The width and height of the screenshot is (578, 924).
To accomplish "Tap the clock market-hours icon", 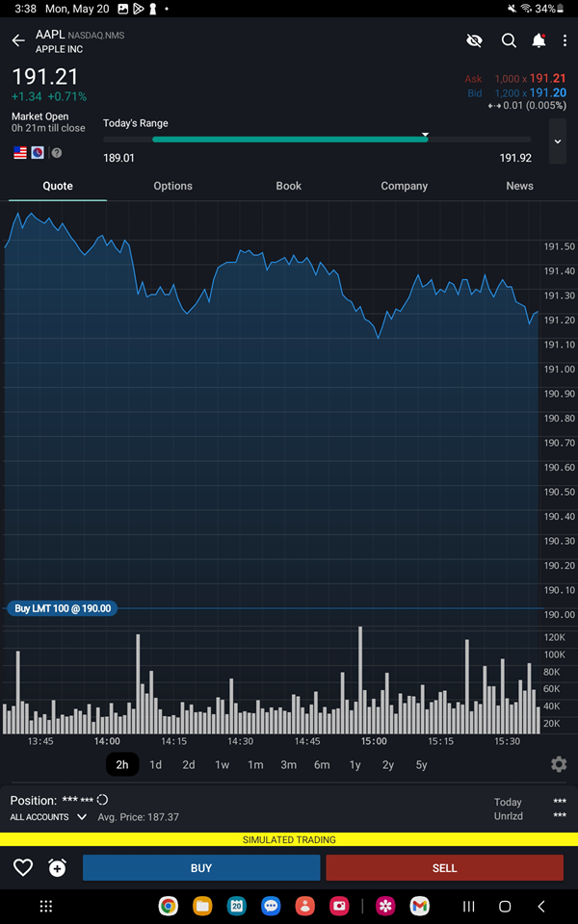I will click(x=38, y=153).
